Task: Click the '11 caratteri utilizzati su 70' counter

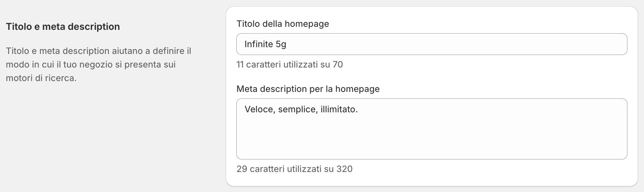Action: point(289,64)
